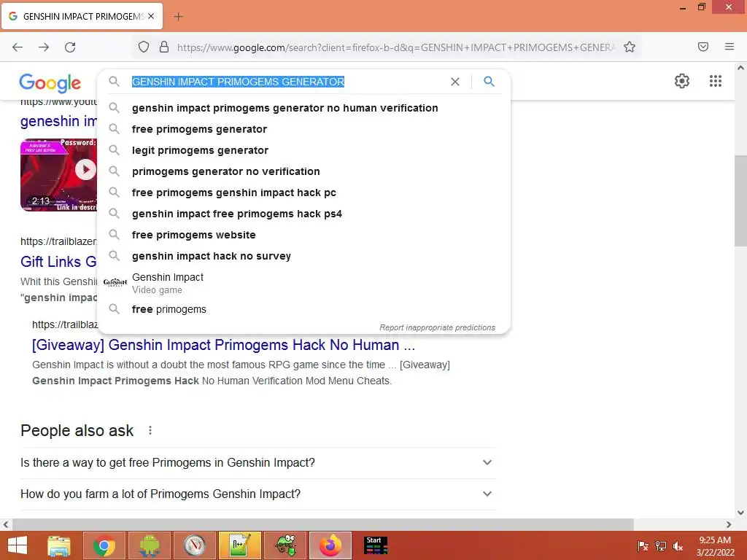Click the forward navigation arrow
Image resolution: width=747 pixels, height=560 pixels.
tap(44, 47)
